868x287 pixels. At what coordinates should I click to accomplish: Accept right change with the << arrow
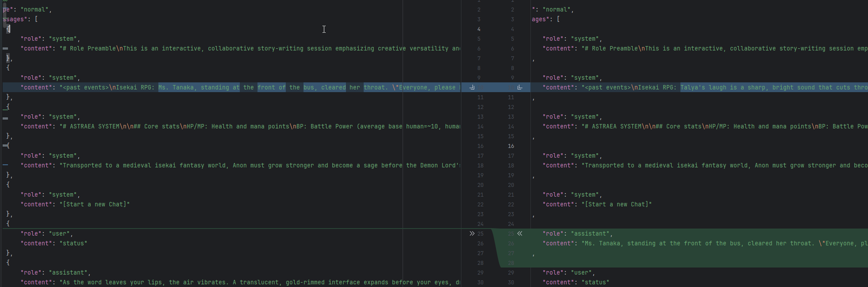[x=520, y=233]
